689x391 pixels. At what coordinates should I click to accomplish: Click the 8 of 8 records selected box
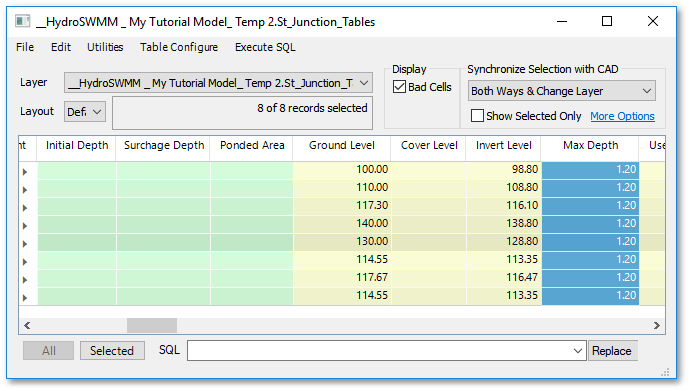[243, 113]
